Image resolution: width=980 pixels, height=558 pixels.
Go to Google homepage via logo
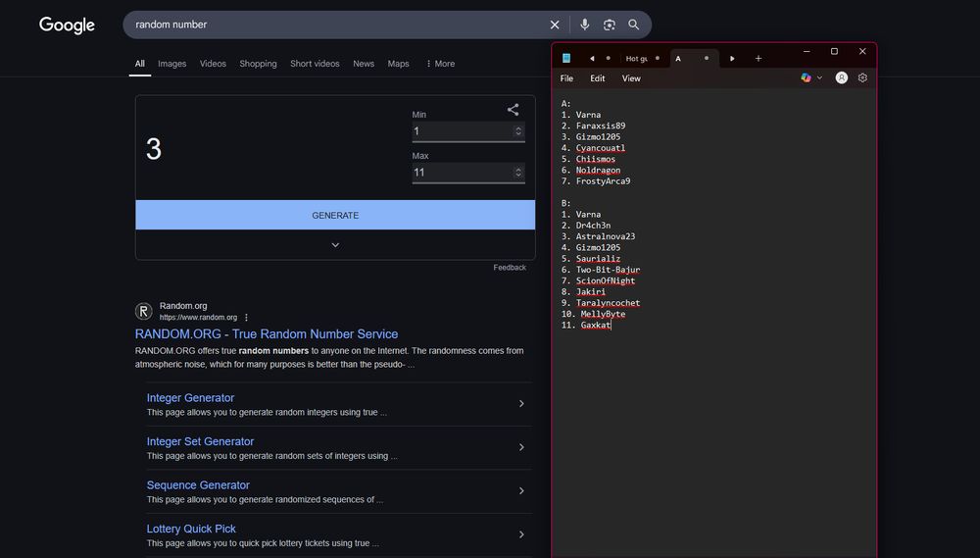tap(67, 25)
